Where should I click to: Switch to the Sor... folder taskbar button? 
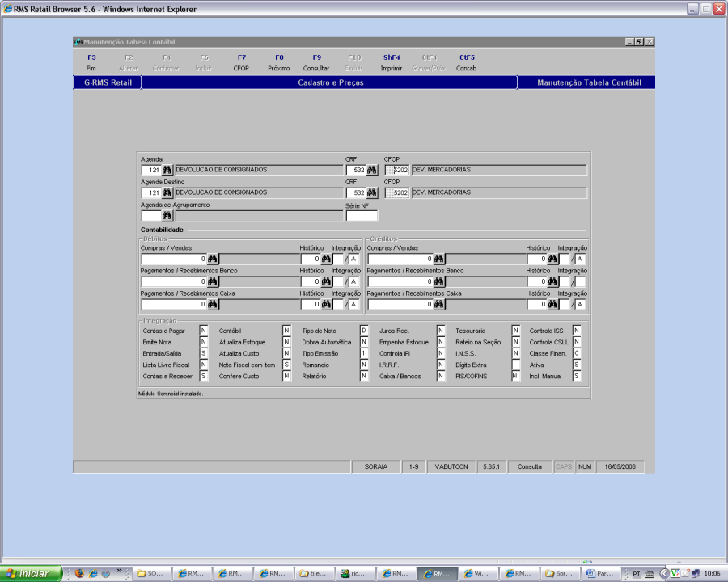559,574
